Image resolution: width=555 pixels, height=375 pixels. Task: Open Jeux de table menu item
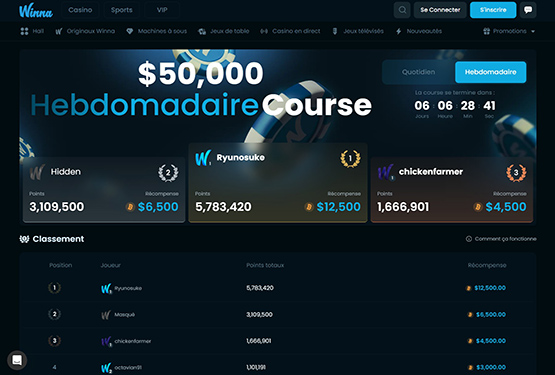(224, 31)
